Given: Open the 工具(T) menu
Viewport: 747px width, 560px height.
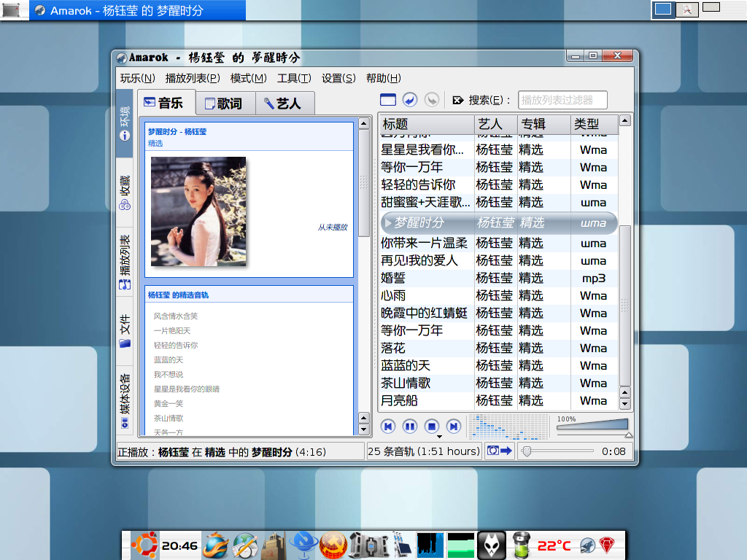Looking at the screenshot, I should coord(294,78).
